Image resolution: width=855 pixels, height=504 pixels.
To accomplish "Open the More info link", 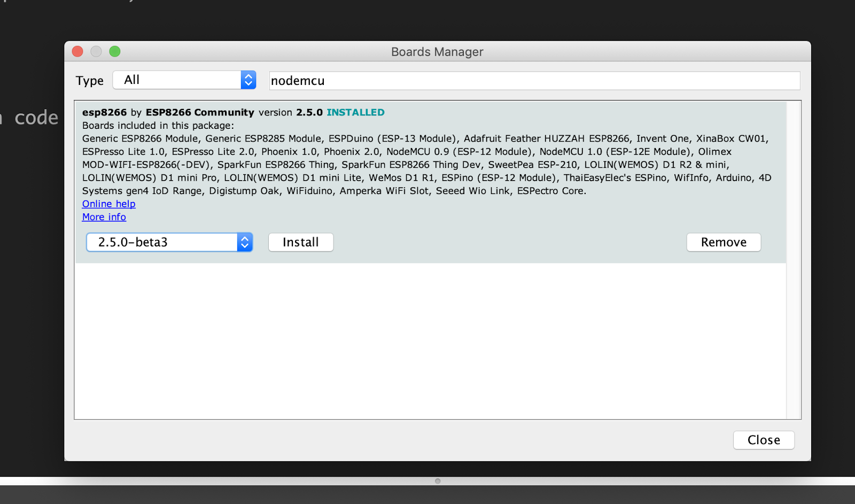I will pyautogui.click(x=104, y=217).
